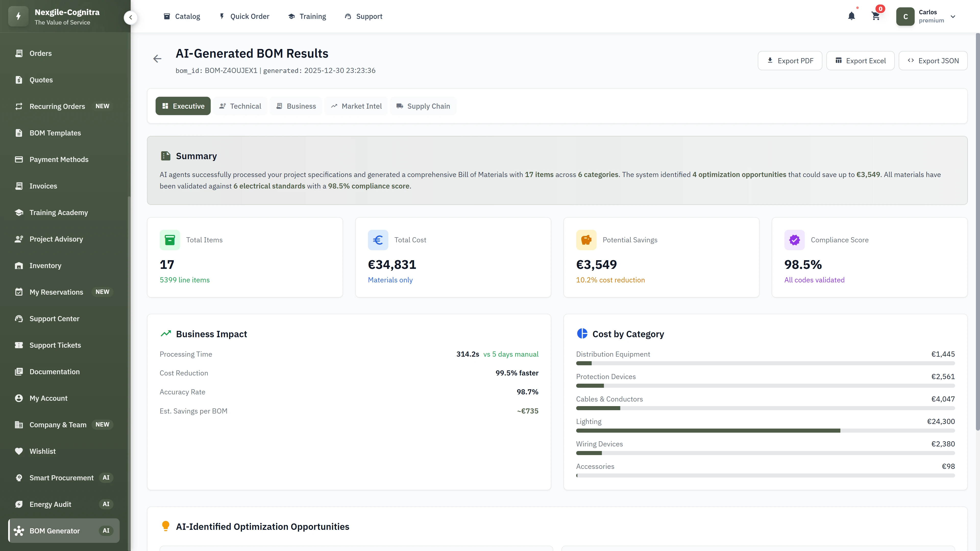Click the Export JSON button

point(933,60)
